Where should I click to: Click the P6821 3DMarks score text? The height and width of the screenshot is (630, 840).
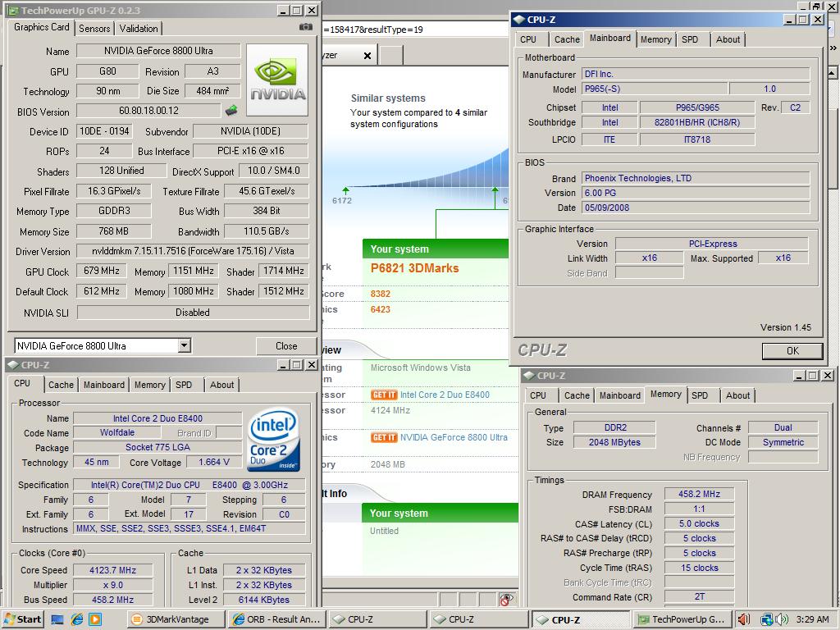tap(414, 268)
